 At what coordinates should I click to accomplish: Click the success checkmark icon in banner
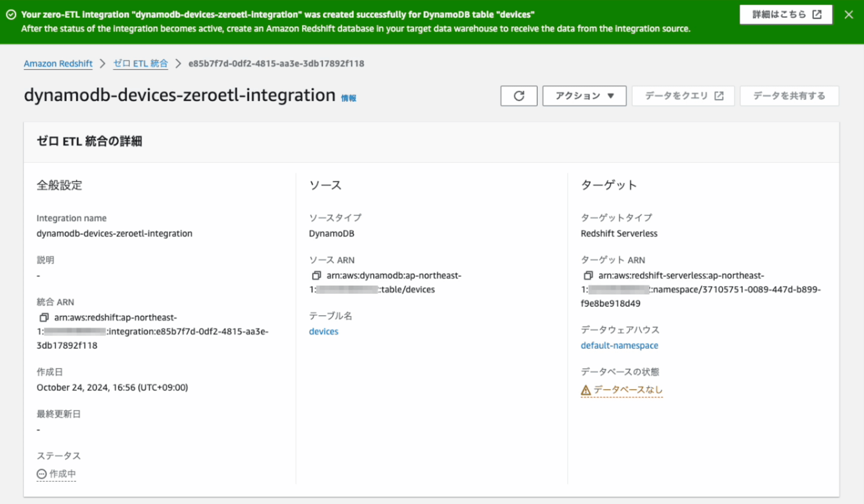(x=11, y=15)
